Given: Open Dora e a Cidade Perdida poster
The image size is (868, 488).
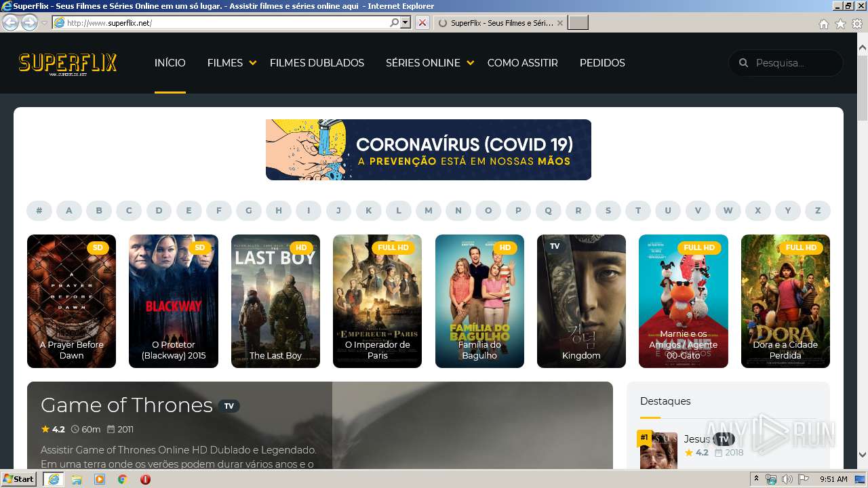Looking at the screenshot, I should pyautogui.click(x=785, y=301).
